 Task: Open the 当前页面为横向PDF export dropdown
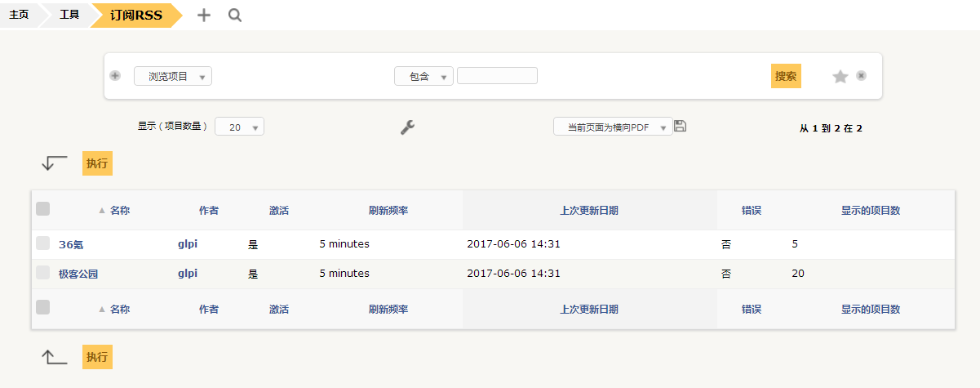[x=613, y=127]
